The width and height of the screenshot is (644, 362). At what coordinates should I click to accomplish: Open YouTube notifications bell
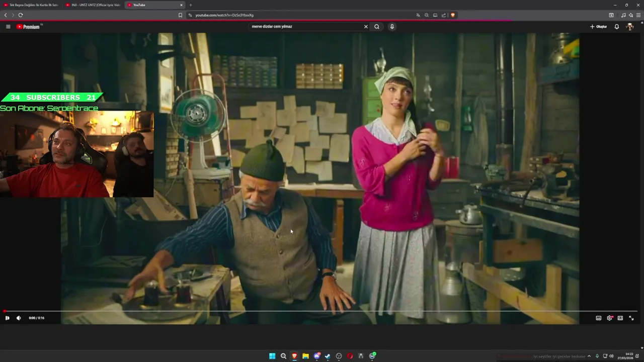pos(617,27)
